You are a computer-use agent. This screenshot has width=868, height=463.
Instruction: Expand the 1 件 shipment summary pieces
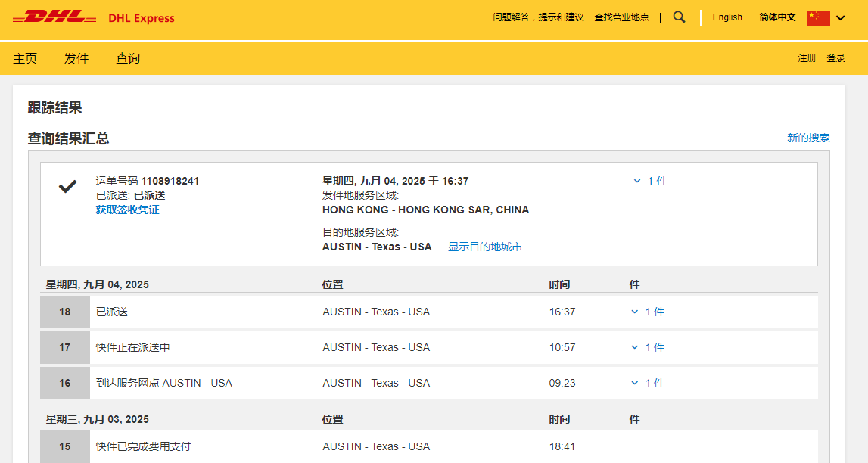coord(650,181)
